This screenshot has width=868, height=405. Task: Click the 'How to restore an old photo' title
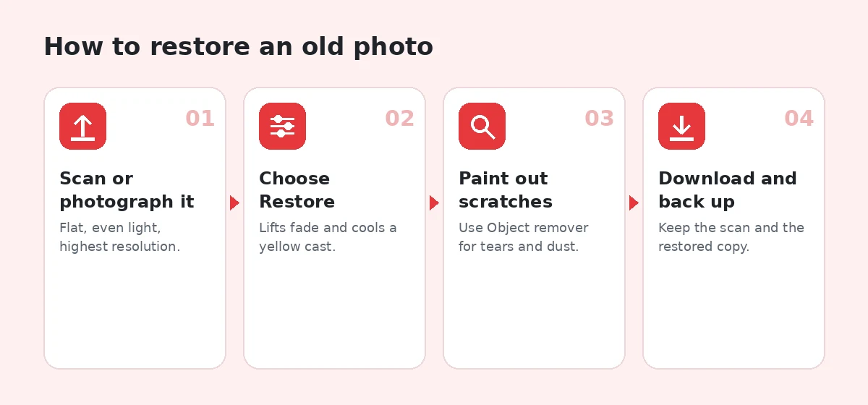tap(239, 47)
